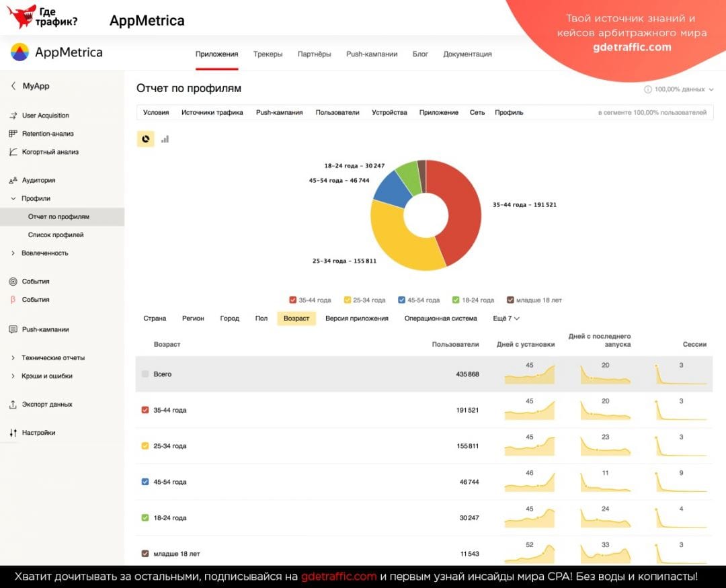Viewport: 726px width, 588px height.
Task: Uncheck 18-24 года in chart legend
Action: [x=456, y=300]
